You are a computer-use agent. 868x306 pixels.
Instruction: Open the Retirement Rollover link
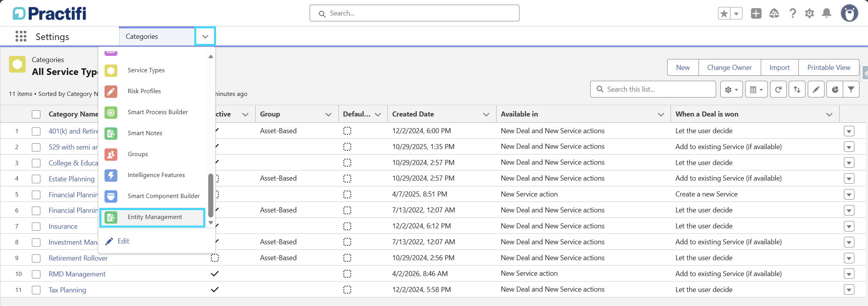click(78, 258)
